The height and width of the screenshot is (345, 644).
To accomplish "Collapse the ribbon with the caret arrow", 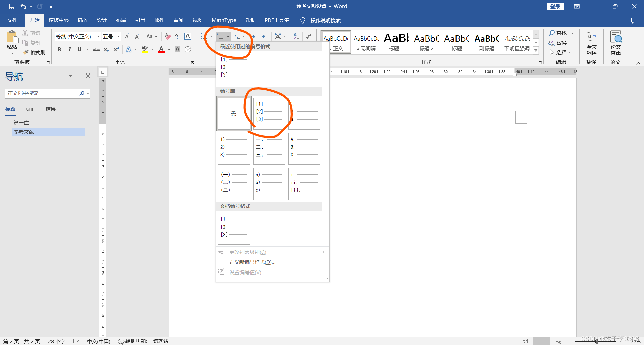I will coord(638,63).
